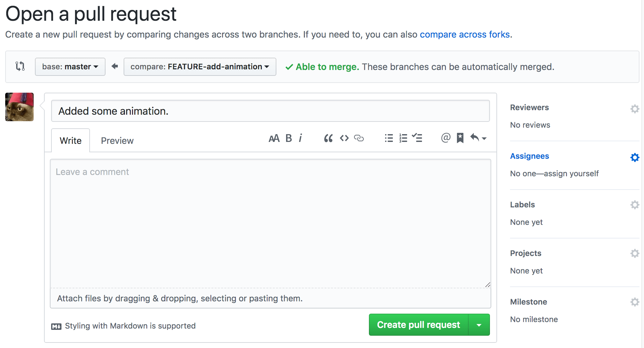Switch to the Preview tab
This screenshot has height=348, width=644.
click(117, 141)
